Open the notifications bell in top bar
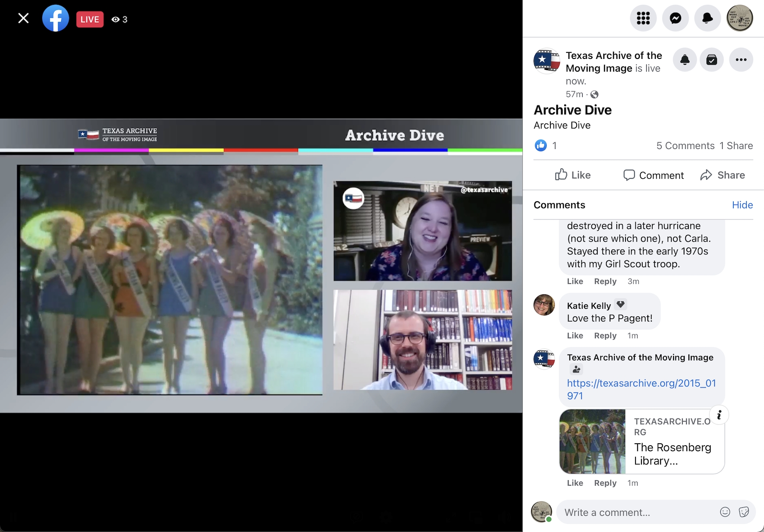 point(707,18)
